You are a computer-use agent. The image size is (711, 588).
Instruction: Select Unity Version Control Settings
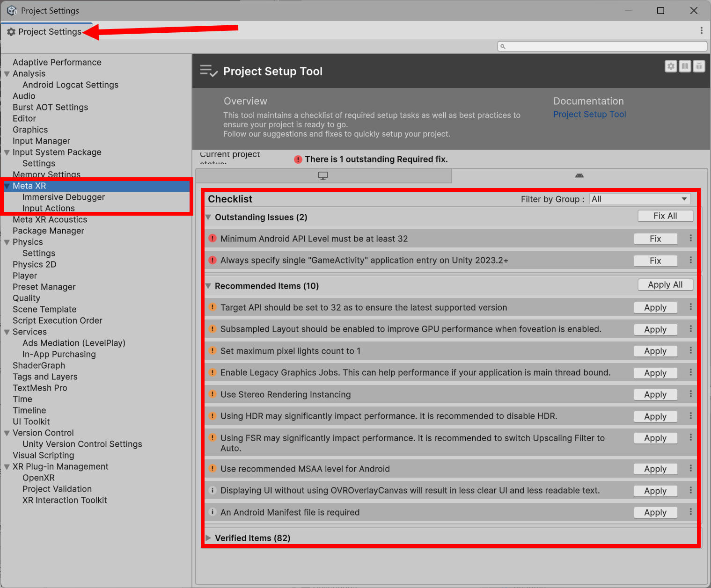(x=82, y=444)
